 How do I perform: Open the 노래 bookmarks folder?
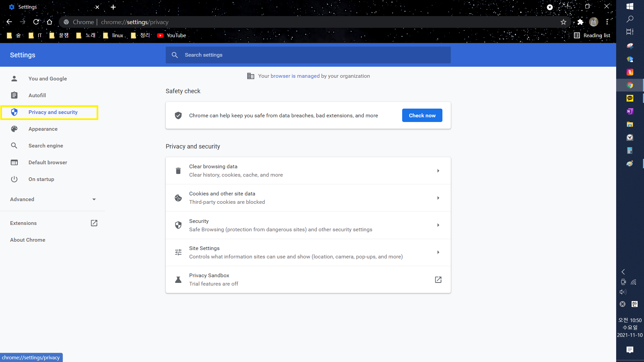pos(86,36)
